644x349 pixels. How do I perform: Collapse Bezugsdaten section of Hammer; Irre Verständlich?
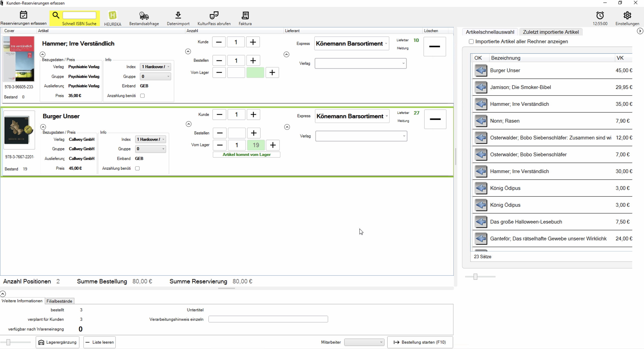(42, 54)
